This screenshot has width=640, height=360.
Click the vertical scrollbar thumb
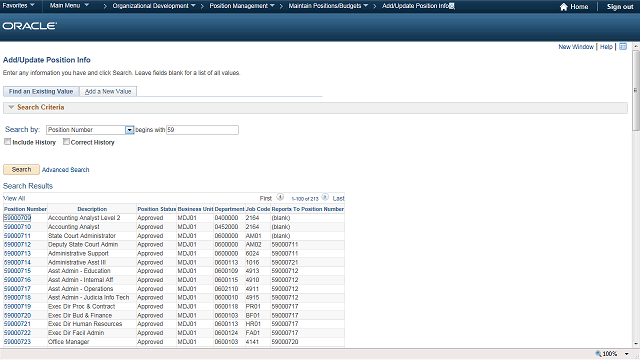click(x=636, y=91)
